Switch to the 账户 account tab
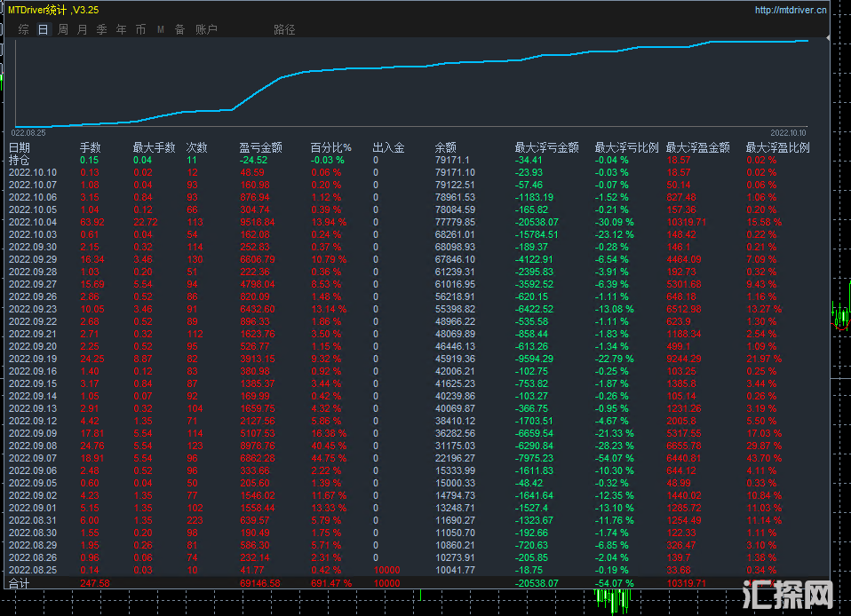The height and width of the screenshot is (616, 851). [x=206, y=29]
